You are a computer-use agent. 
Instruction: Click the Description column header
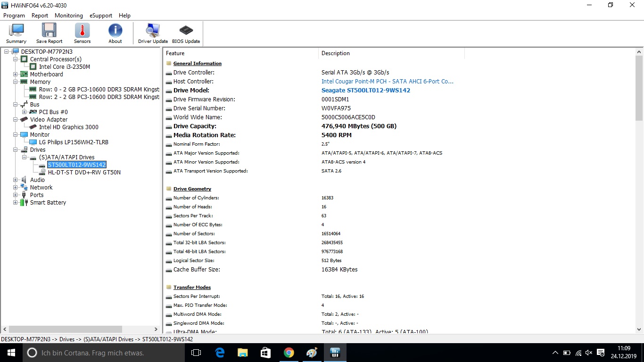pos(391,53)
